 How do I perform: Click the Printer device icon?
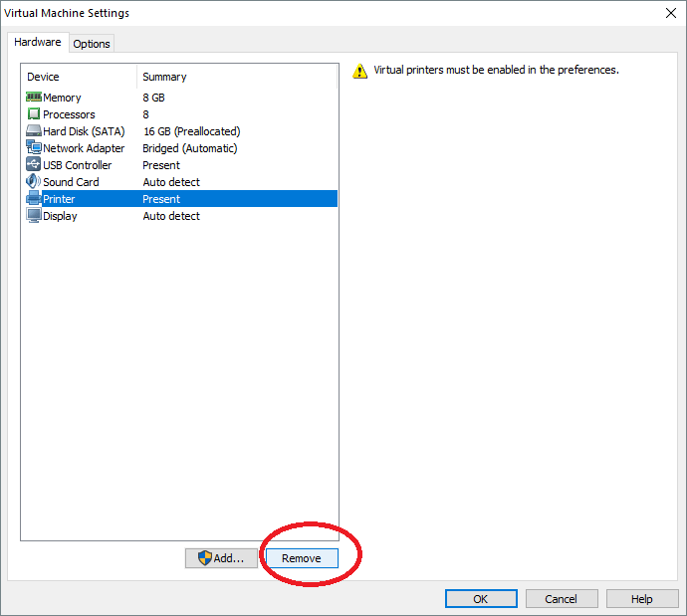34,199
